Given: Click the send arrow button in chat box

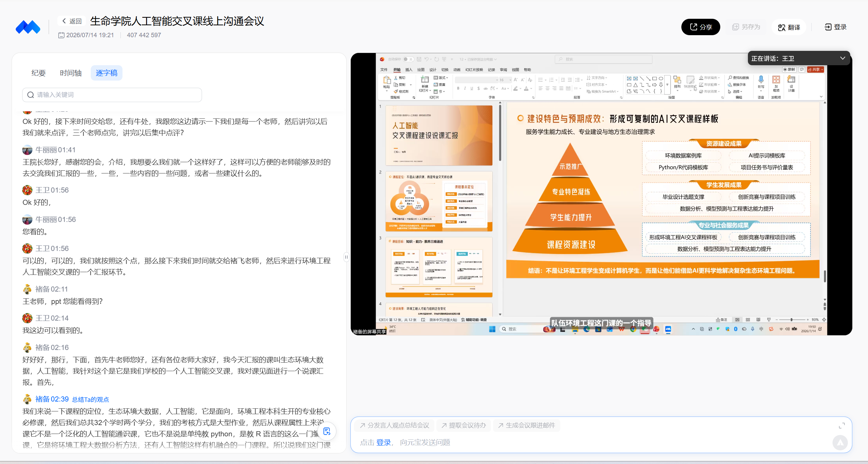Looking at the screenshot, I should click(840, 443).
